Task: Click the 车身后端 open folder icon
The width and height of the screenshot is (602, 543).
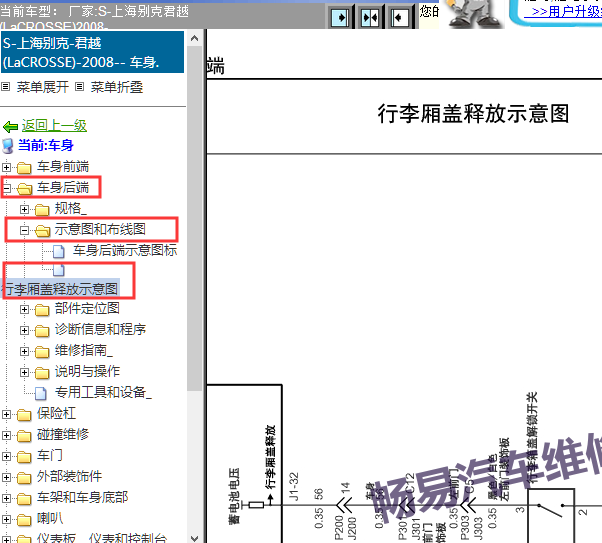Action: coord(25,189)
